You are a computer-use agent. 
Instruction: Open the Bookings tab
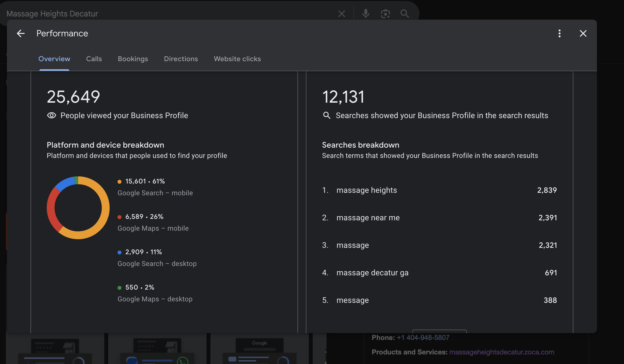pyautogui.click(x=133, y=59)
